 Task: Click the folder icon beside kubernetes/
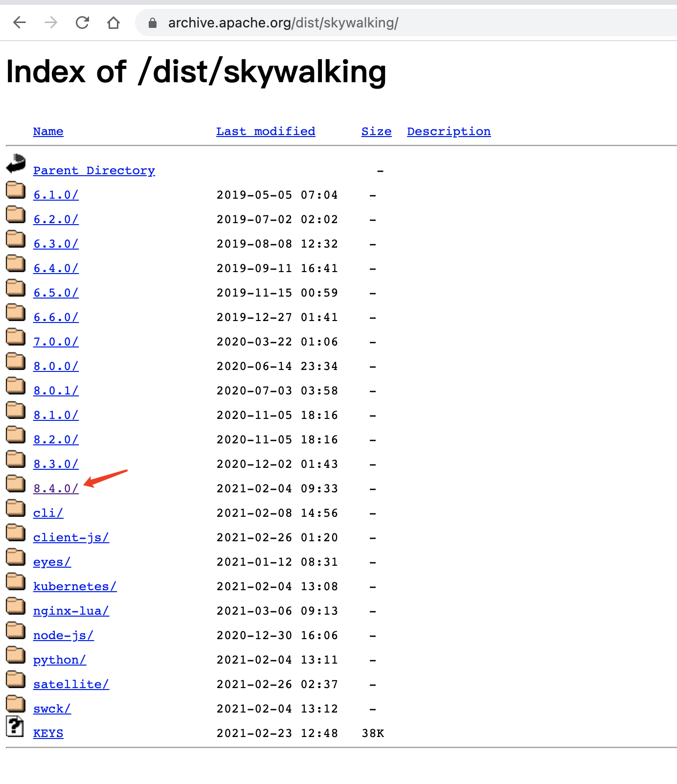(x=16, y=581)
